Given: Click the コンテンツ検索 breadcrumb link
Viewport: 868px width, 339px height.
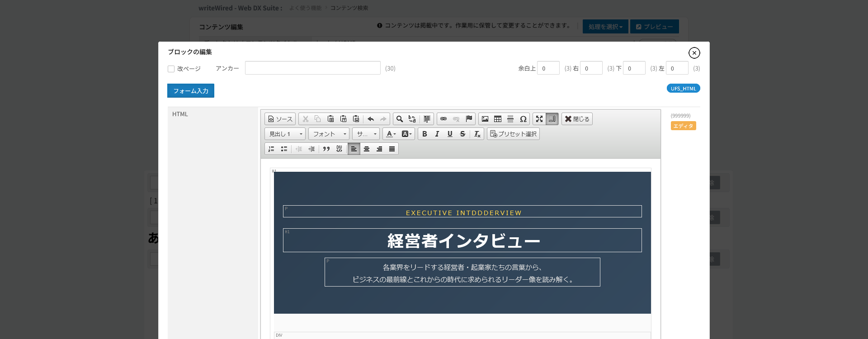Looking at the screenshot, I should point(349,8).
